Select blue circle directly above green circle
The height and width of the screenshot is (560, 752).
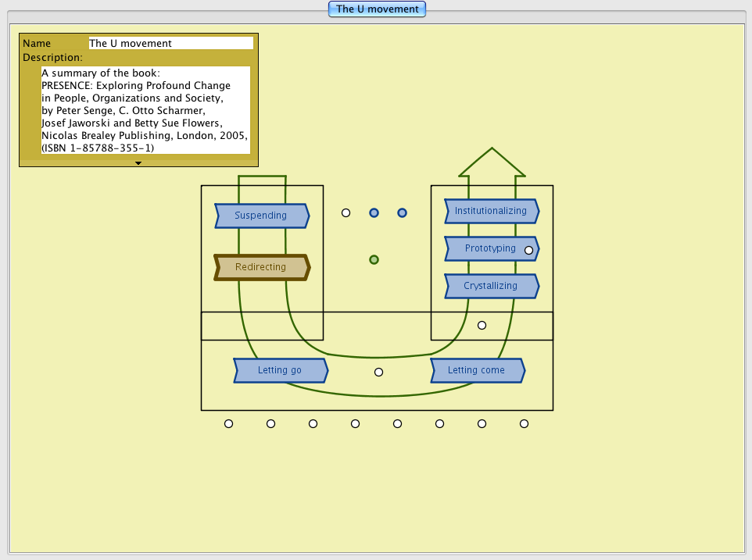(374, 212)
